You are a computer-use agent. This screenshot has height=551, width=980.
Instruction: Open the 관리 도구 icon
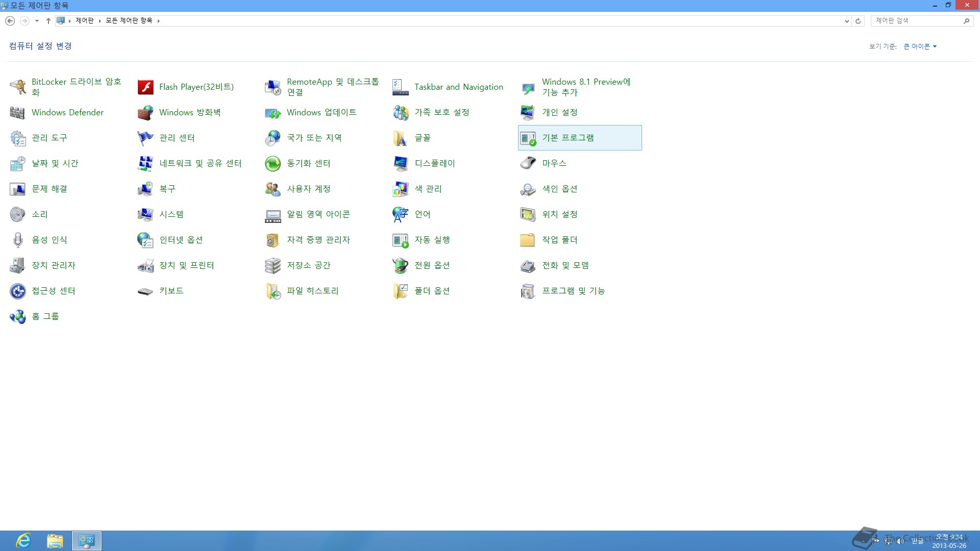pyautogui.click(x=18, y=138)
